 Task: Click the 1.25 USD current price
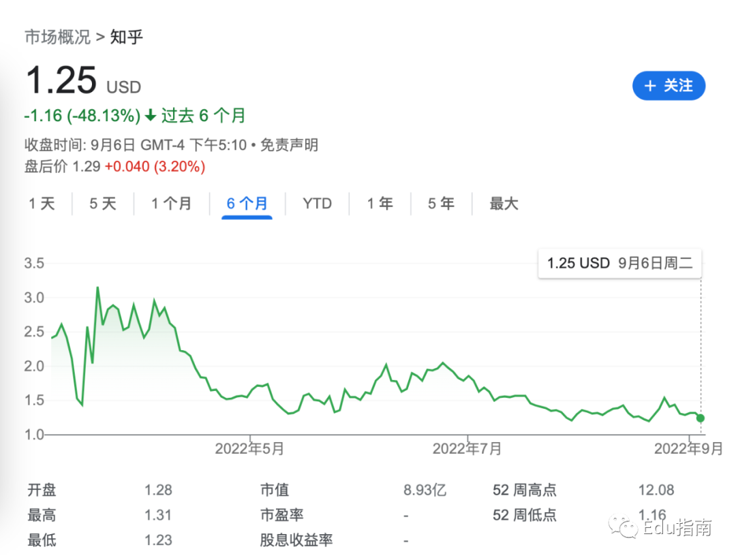tap(84, 80)
